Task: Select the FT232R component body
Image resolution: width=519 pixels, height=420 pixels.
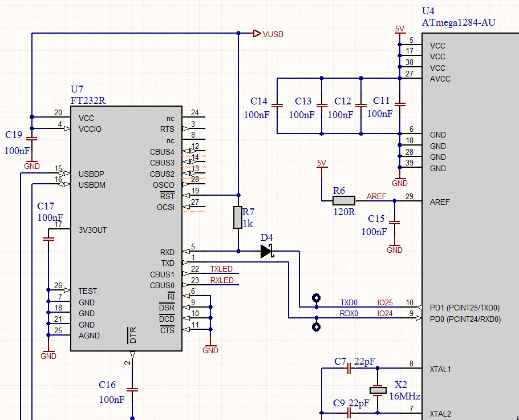Action: click(x=126, y=228)
